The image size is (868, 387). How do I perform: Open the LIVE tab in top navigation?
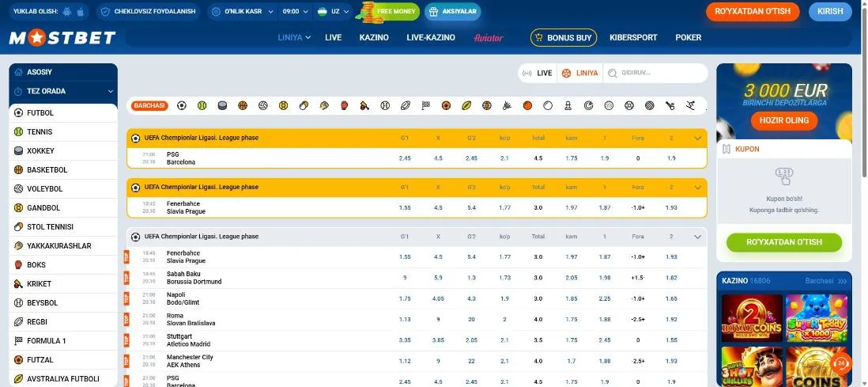pyautogui.click(x=334, y=38)
